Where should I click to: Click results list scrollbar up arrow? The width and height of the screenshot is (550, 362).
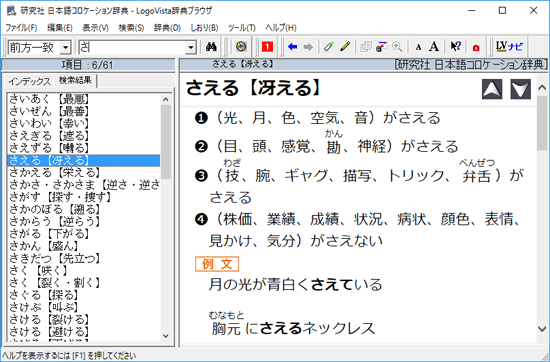coord(166,100)
